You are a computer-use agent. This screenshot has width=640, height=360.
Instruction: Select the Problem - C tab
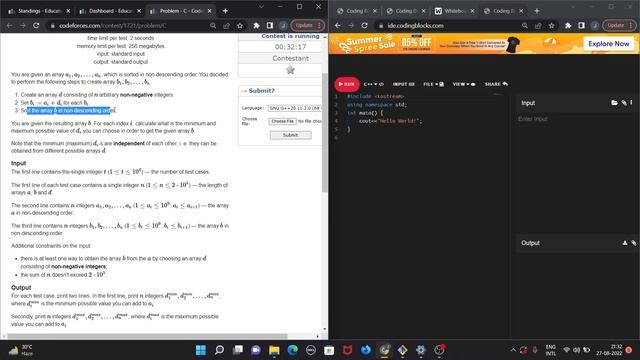[x=181, y=11]
